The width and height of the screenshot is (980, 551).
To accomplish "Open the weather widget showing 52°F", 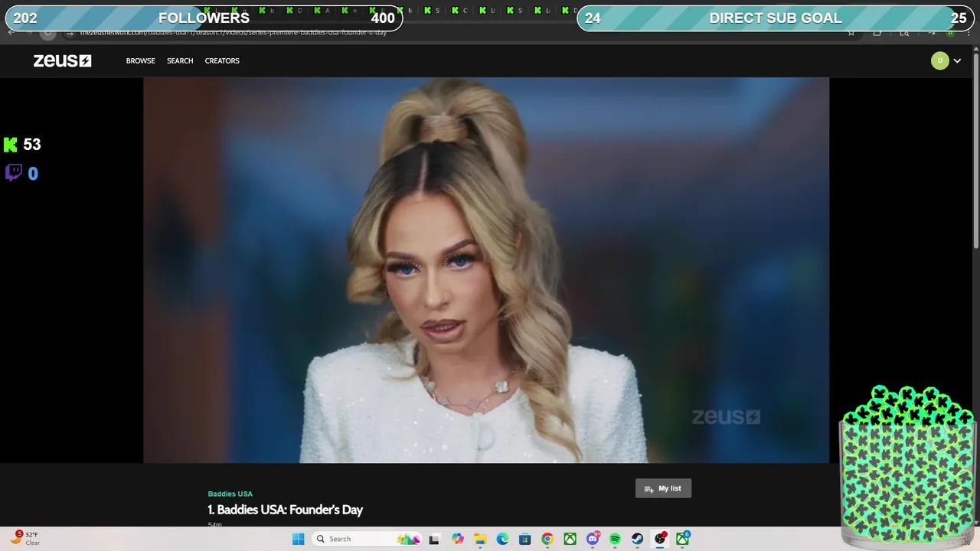I will click(x=25, y=539).
